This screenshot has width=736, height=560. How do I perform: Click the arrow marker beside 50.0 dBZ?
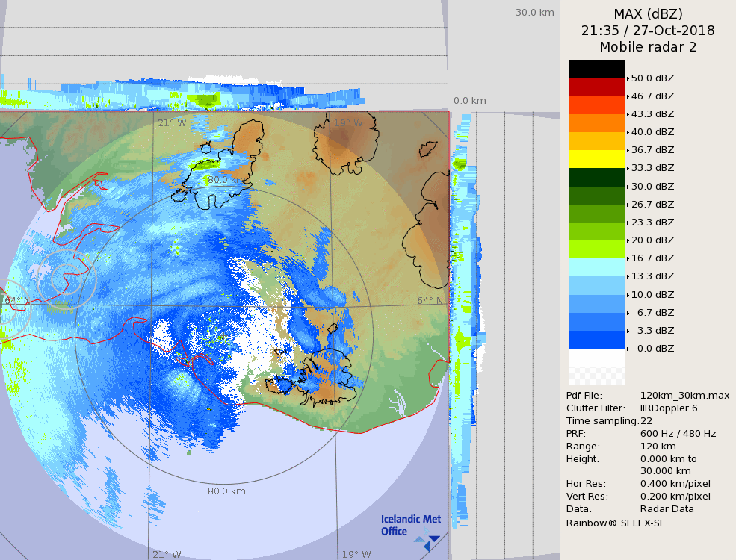pos(628,78)
